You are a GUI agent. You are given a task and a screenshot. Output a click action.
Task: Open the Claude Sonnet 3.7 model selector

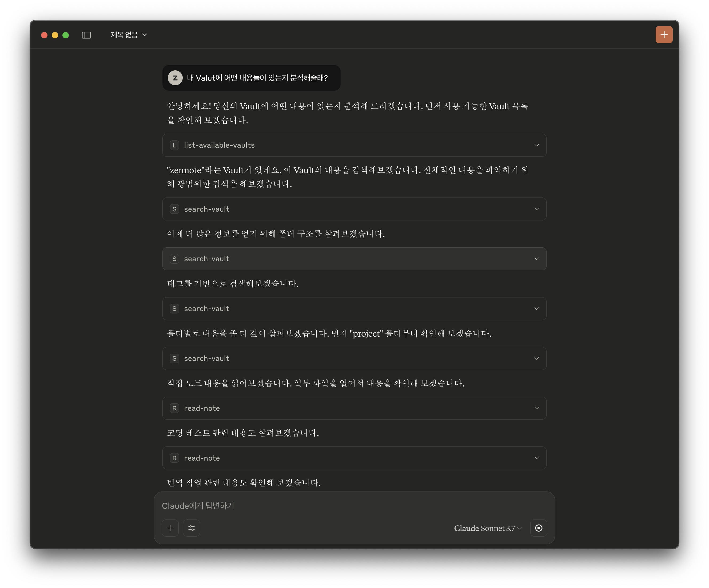click(488, 528)
